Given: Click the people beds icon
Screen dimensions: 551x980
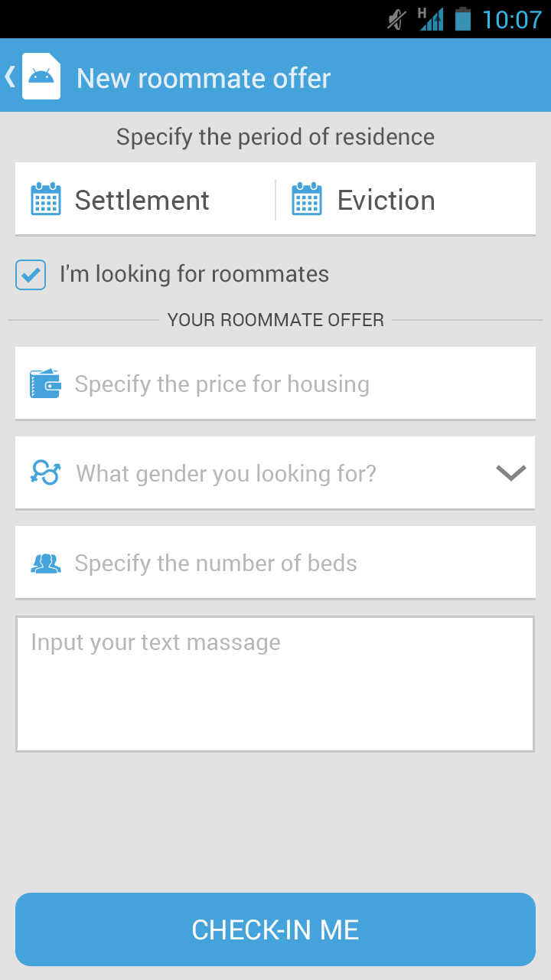Looking at the screenshot, I should pyautogui.click(x=46, y=563).
